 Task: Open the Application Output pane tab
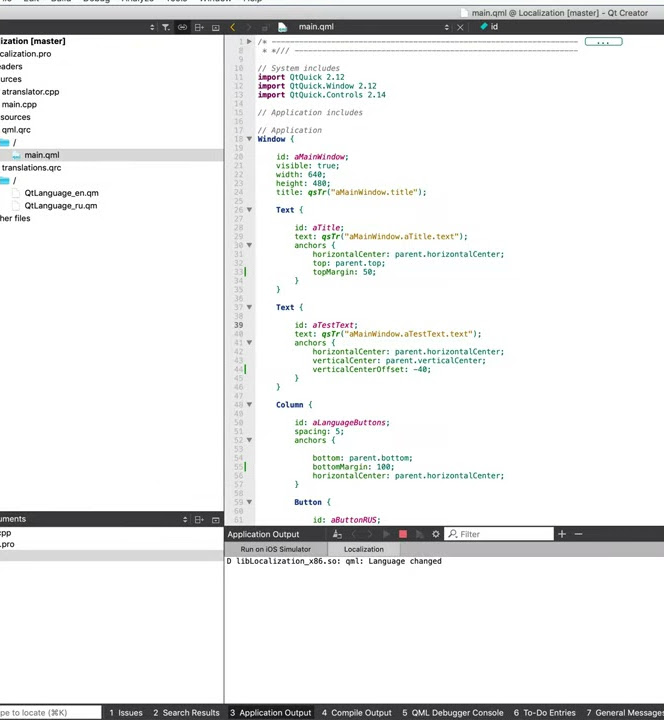(x=270, y=713)
